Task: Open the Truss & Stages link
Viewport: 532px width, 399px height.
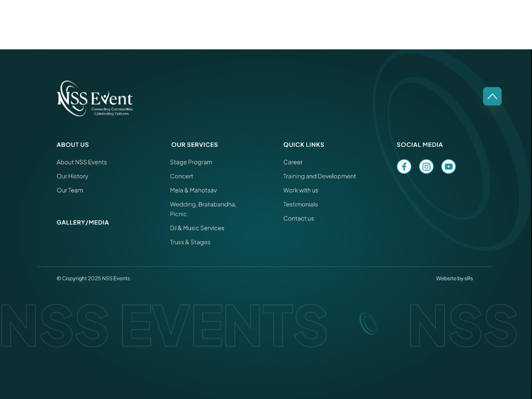Action: 190,242
